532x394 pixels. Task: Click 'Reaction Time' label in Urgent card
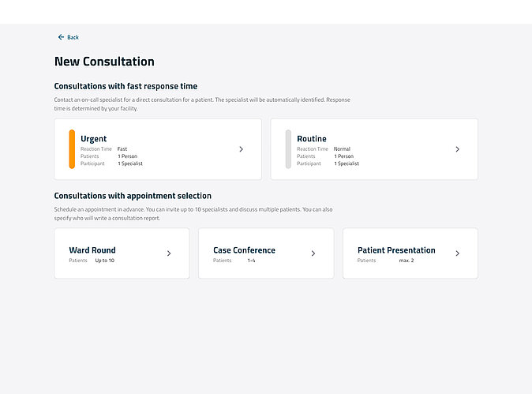(x=96, y=149)
